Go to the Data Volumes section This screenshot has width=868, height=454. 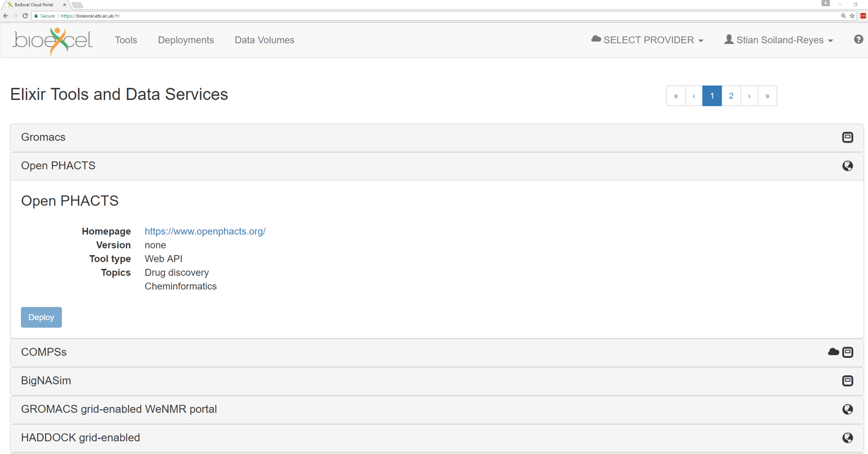coord(264,40)
